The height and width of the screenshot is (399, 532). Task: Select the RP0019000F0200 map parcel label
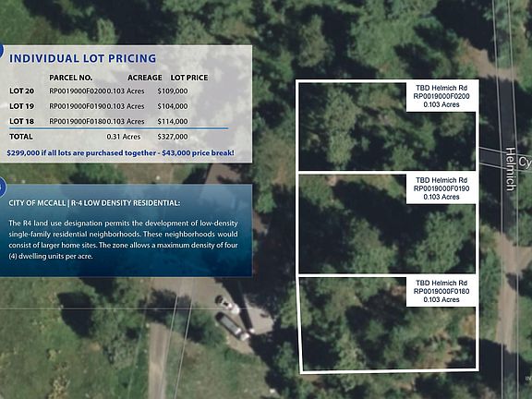441,96
